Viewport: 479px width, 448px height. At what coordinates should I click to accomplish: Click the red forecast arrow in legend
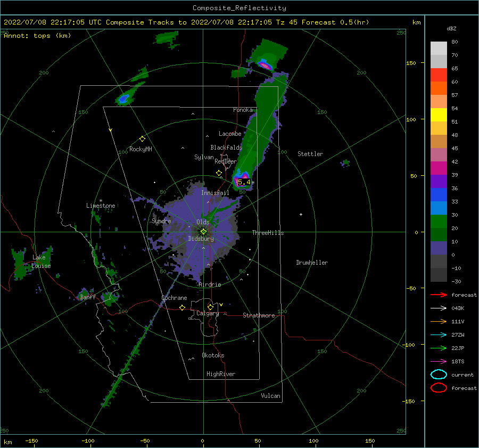click(x=439, y=295)
